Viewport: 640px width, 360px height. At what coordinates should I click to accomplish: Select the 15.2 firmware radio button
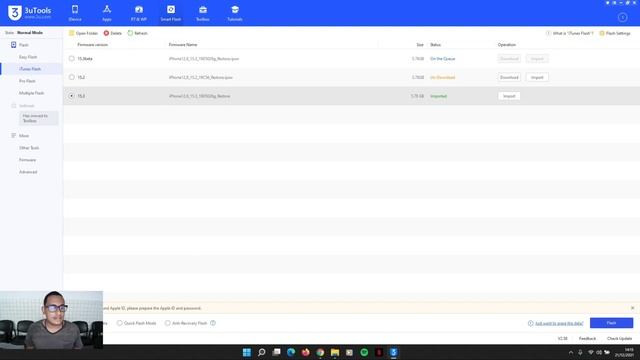coord(71,77)
